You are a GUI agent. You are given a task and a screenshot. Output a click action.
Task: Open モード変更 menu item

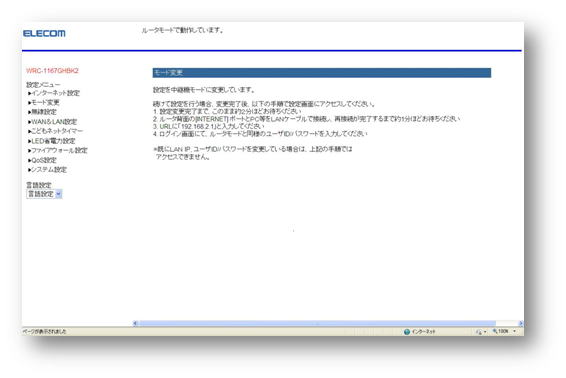coord(45,103)
